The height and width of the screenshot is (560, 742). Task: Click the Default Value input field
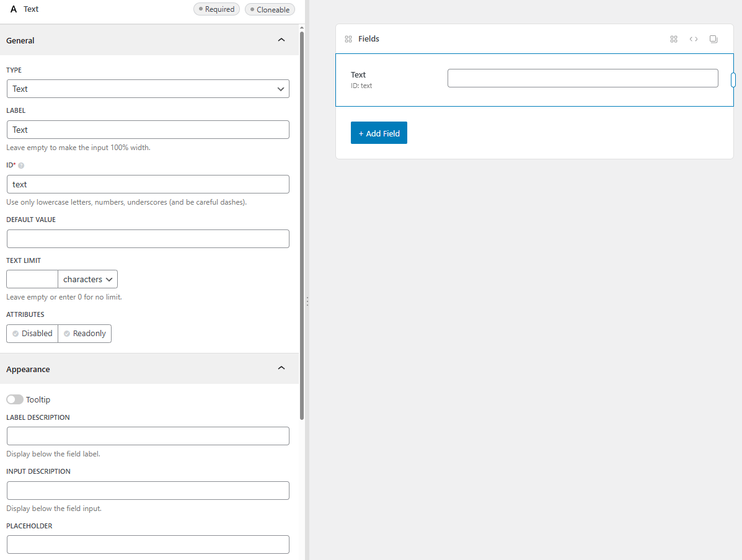point(148,239)
